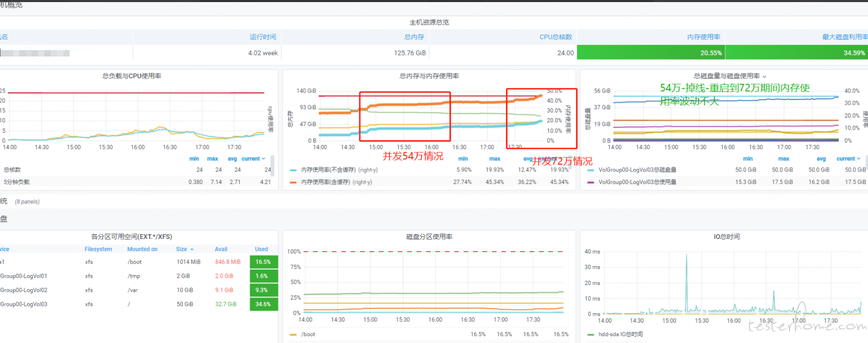Click the /boot mount point cell

tap(134, 262)
